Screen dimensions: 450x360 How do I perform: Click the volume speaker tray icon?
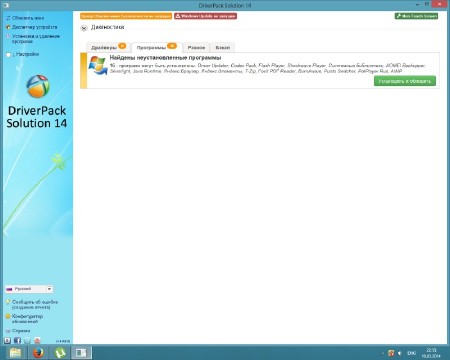(400, 353)
